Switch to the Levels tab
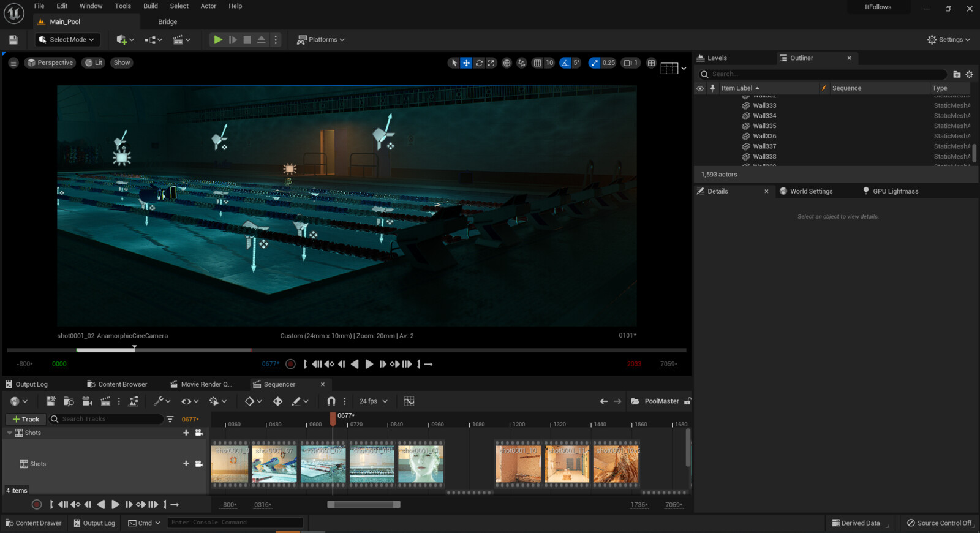Image resolution: width=980 pixels, height=533 pixels. pyautogui.click(x=717, y=58)
